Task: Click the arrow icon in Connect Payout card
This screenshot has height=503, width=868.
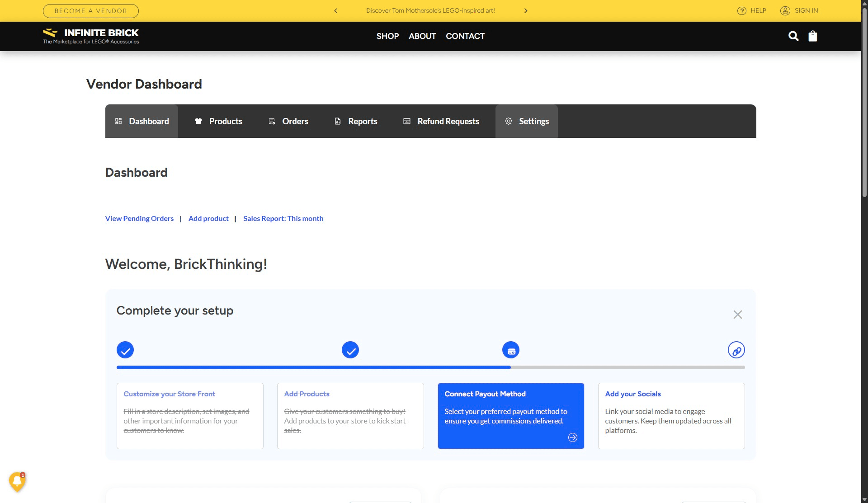Action: pos(572,437)
